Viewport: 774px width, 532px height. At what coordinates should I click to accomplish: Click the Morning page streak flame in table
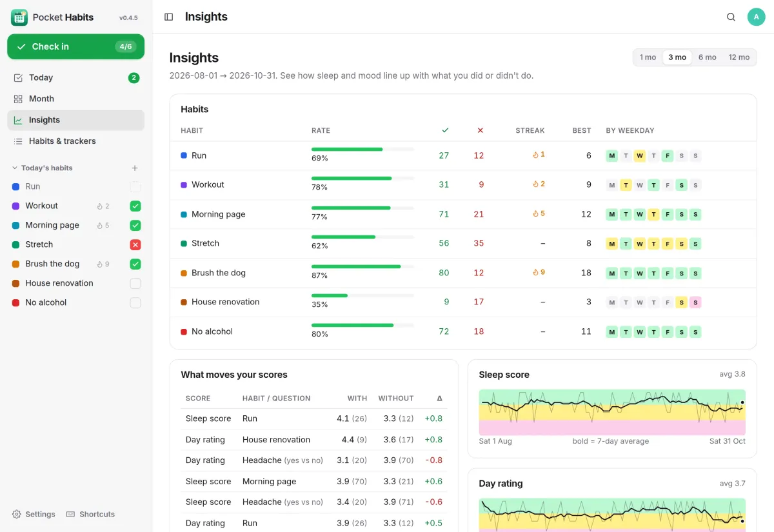535,213
